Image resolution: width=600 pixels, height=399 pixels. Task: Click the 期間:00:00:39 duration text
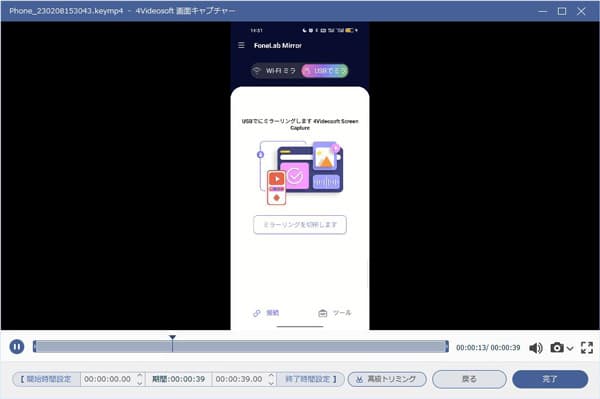click(x=178, y=379)
